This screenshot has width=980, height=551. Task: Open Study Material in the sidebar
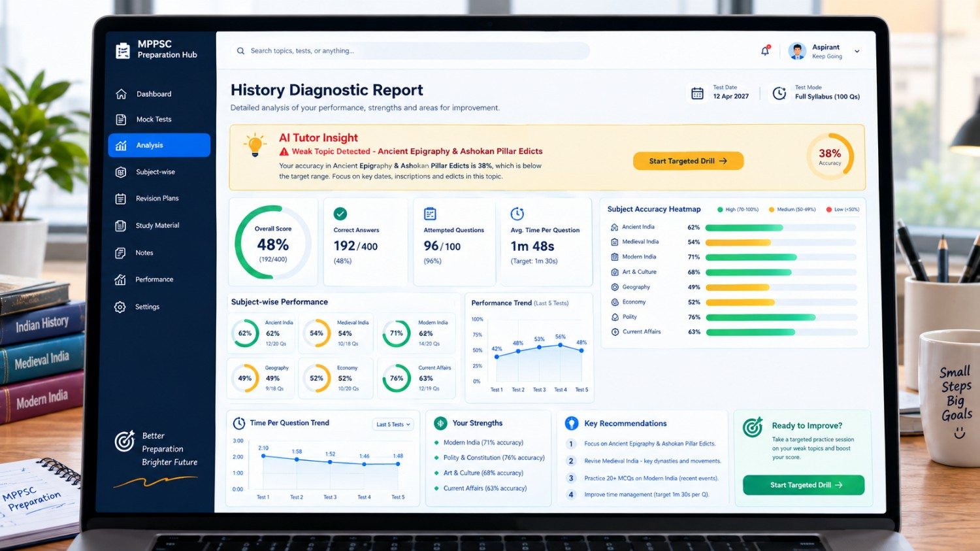point(159,225)
